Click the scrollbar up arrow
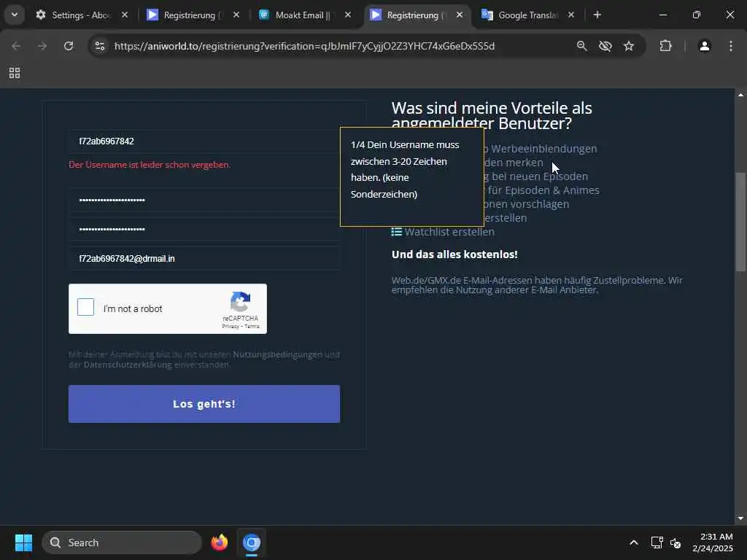This screenshot has height=560, width=747. click(740, 95)
